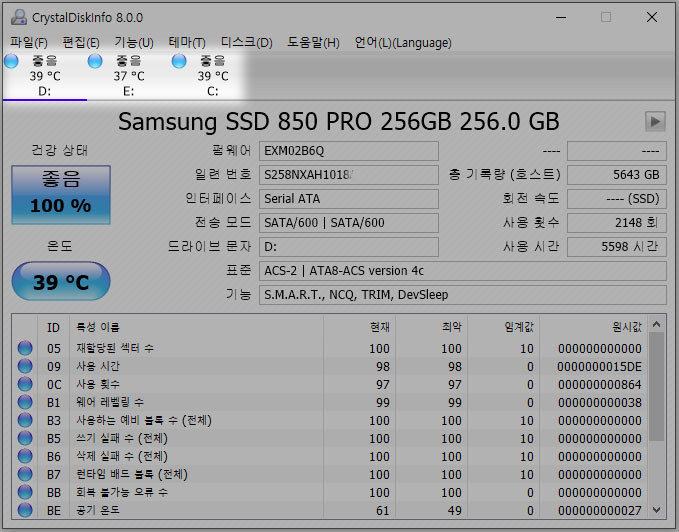The width and height of the screenshot is (679, 532).
Task: Click the 특성 이름 column header
Action: (x=196, y=327)
